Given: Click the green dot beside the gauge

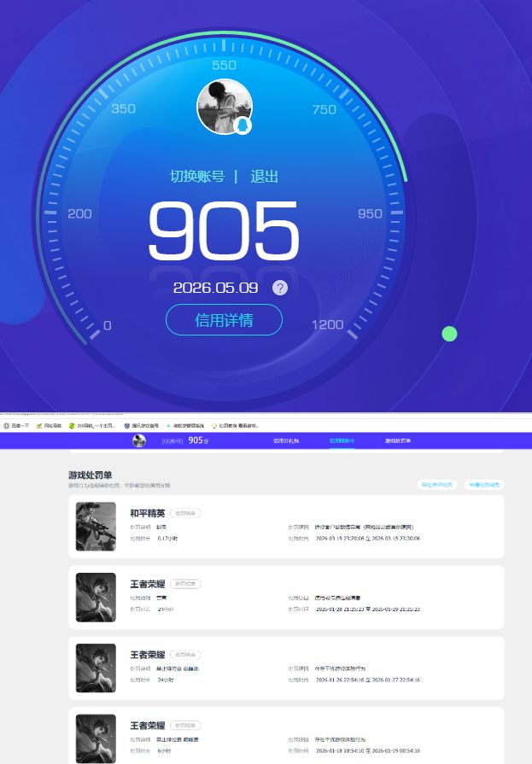Looking at the screenshot, I should coord(449,334).
